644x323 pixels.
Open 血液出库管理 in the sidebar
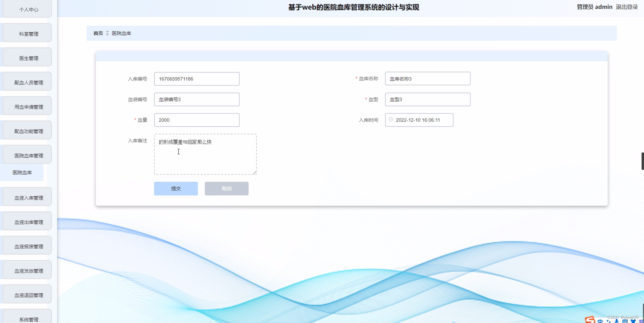[28, 221]
